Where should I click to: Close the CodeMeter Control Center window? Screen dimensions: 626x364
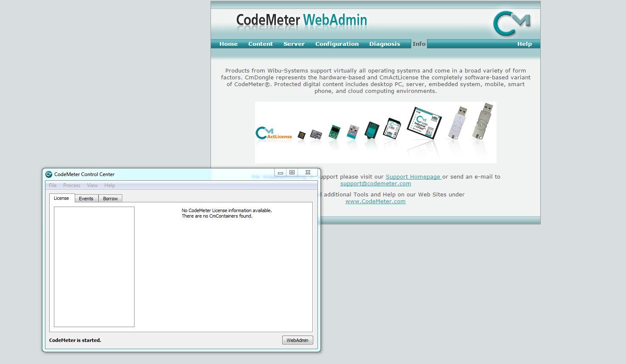point(308,173)
